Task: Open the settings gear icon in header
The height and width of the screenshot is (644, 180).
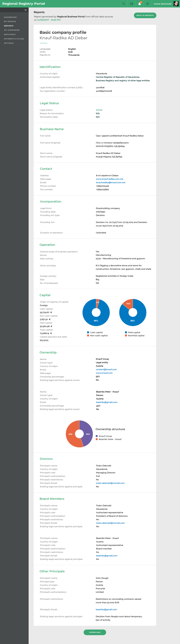Action: (x=147, y=4)
